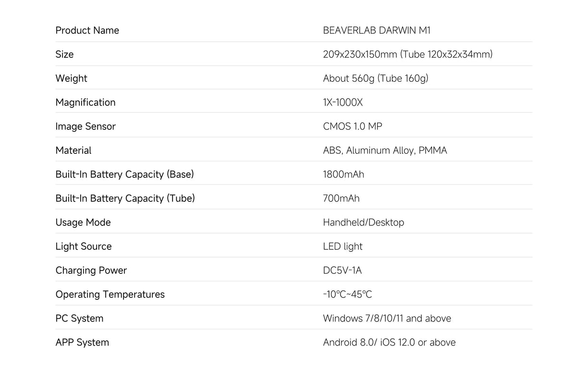Image resolution: width=588 pixels, height=372 pixels.
Task: Click the Handheld/Desktop value
Action: pos(363,223)
